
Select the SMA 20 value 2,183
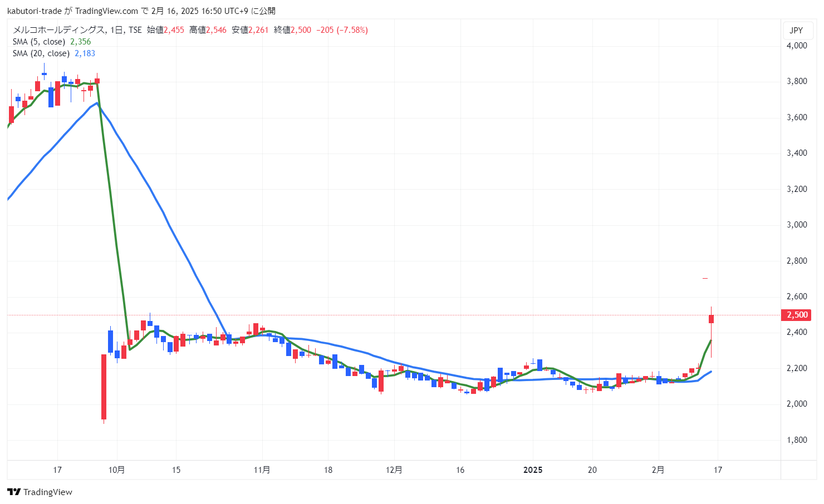tap(85, 53)
